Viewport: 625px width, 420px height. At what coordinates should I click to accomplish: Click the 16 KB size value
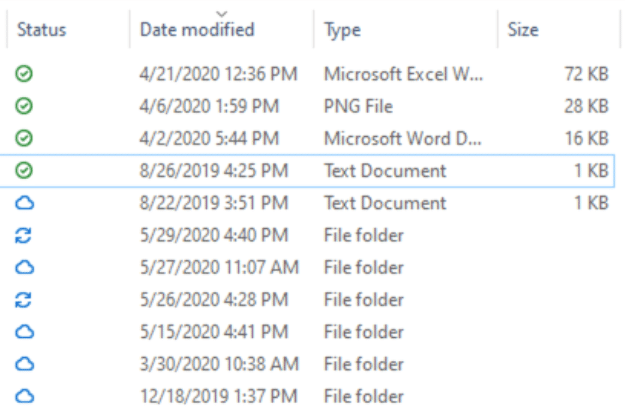[x=586, y=139]
